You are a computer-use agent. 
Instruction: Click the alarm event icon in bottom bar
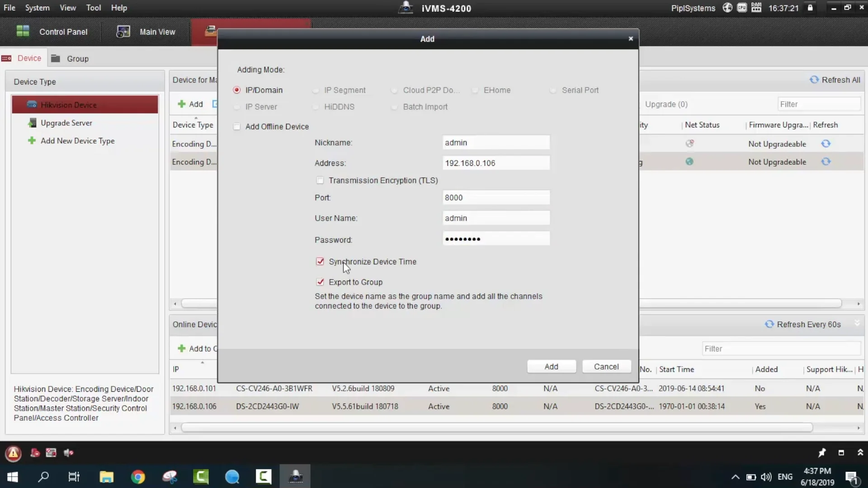(35, 453)
